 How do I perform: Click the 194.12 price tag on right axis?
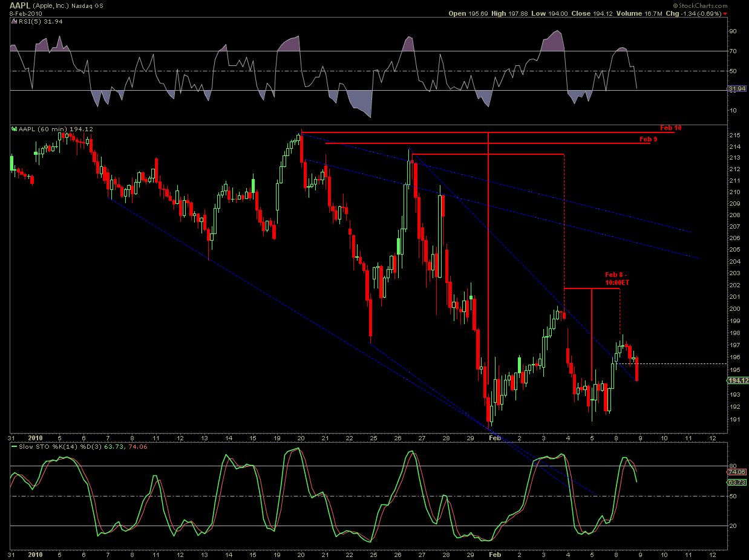[x=738, y=380]
